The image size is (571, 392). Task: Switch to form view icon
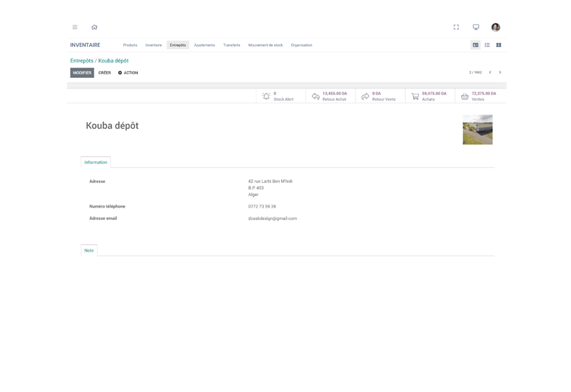click(475, 45)
